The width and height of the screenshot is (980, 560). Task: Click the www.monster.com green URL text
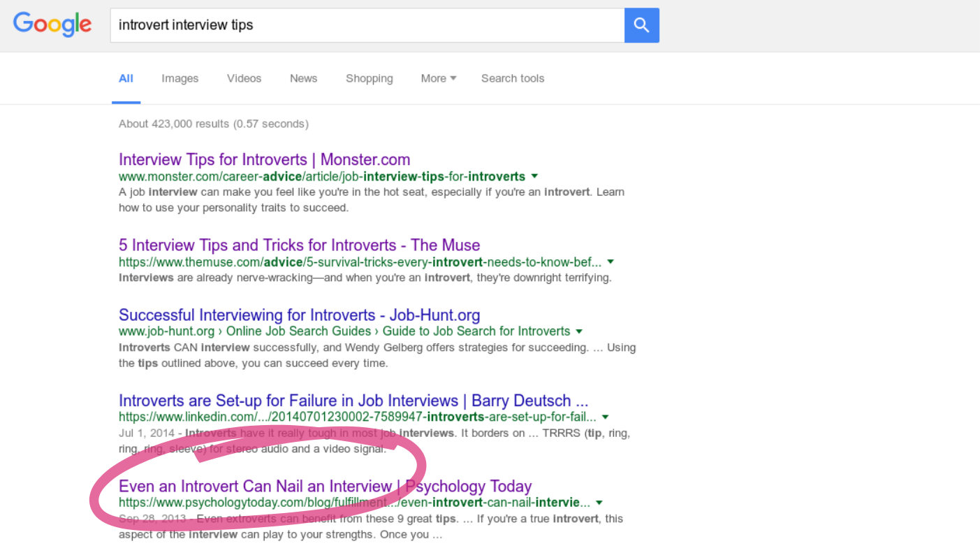click(322, 176)
